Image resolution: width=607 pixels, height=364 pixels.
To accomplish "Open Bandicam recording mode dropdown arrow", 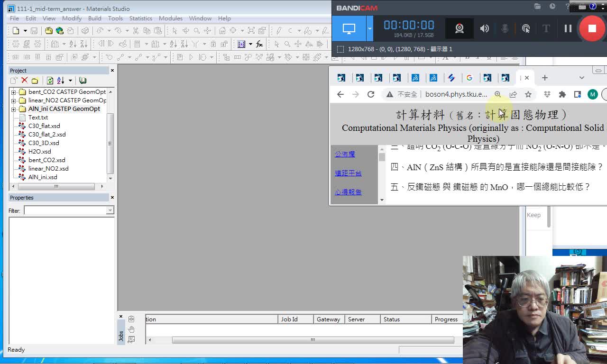I will (x=369, y=28).
